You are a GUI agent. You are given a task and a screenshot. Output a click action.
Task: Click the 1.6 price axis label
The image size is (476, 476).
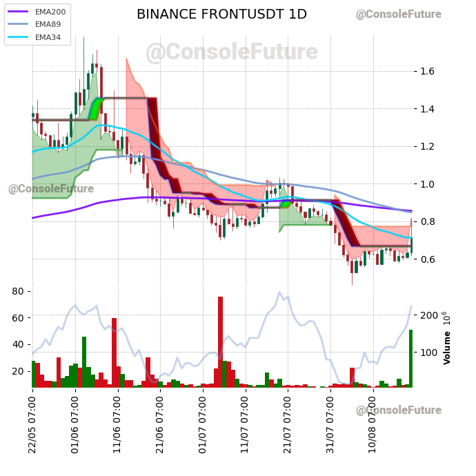click(x=428, y=71)
